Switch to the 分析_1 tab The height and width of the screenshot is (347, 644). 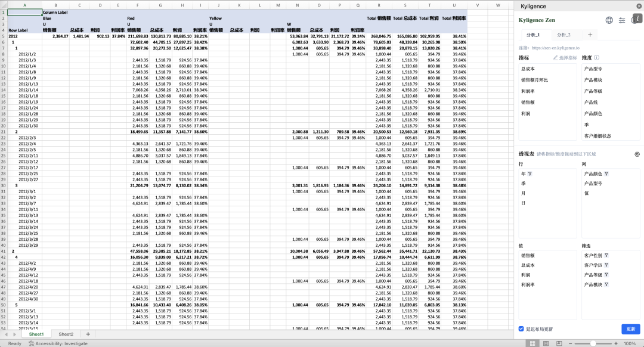tap(532, 35)
